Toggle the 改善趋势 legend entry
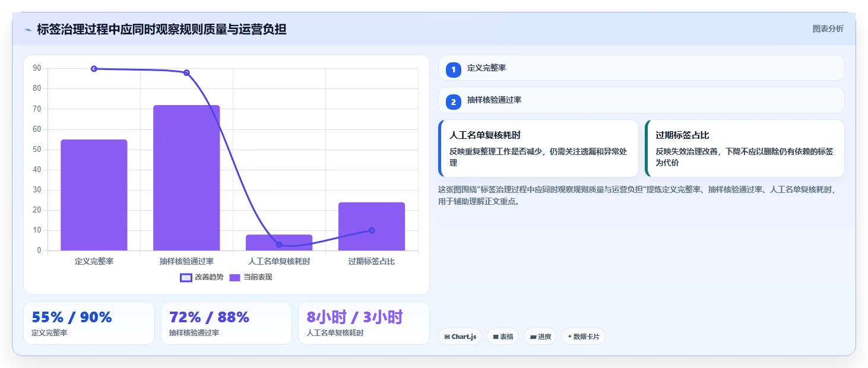The height and width of the screenshot is (368, 868). coord(202,277)
